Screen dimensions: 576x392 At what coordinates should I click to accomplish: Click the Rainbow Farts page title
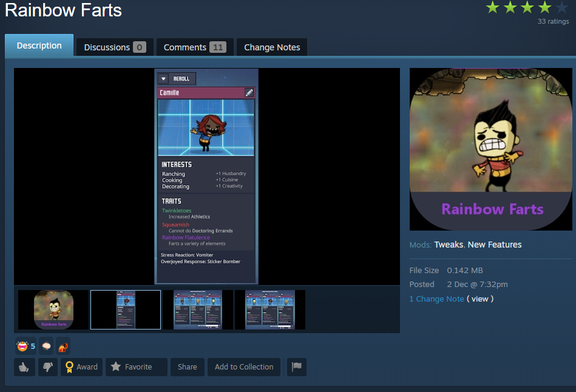63,10
